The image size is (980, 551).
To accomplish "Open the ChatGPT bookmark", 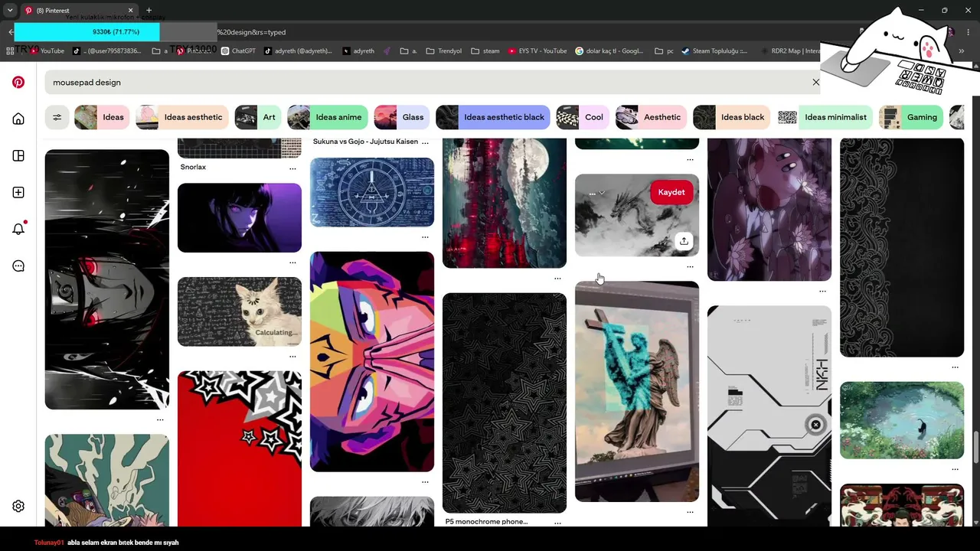I will [x=238, y=51].
